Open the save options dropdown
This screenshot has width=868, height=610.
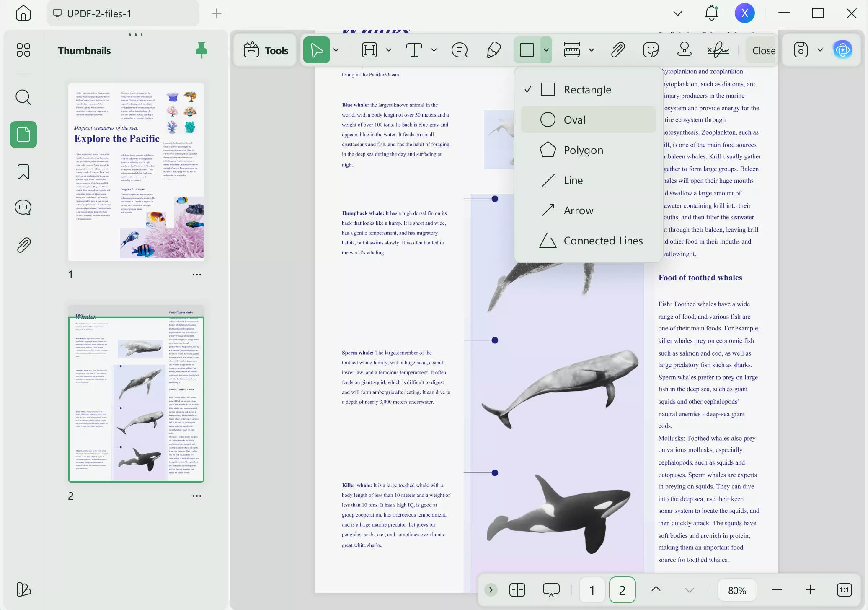820,49
